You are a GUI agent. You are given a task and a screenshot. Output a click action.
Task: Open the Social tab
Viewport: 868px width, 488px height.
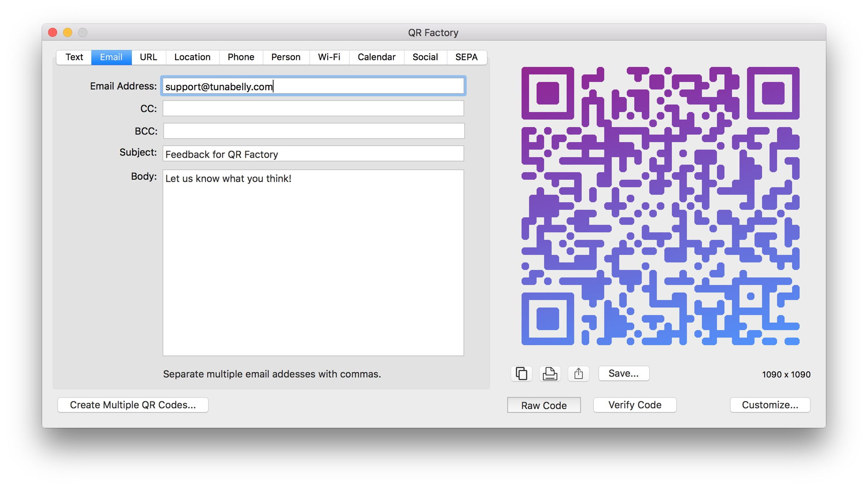(x=426, y=57)
